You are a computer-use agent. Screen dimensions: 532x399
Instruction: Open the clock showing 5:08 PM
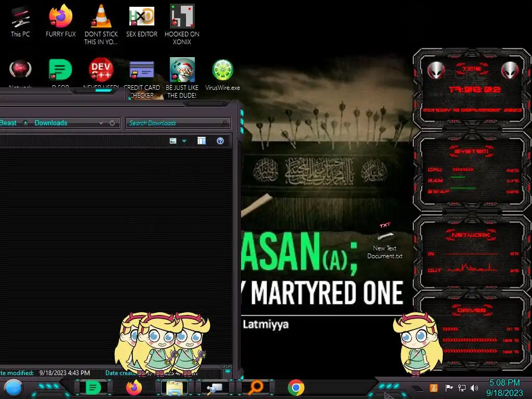pos(504,388)
